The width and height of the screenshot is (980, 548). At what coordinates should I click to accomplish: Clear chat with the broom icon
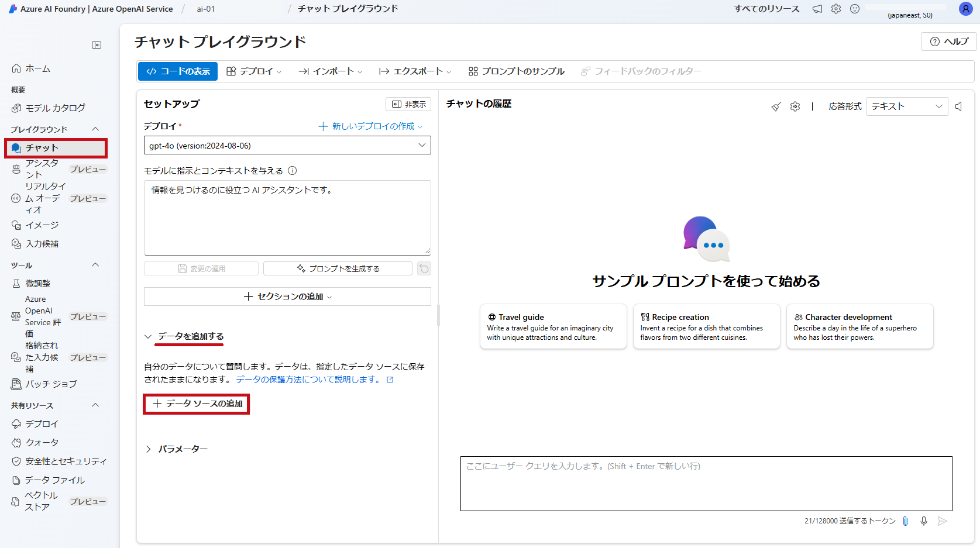(x=776, y=106)
